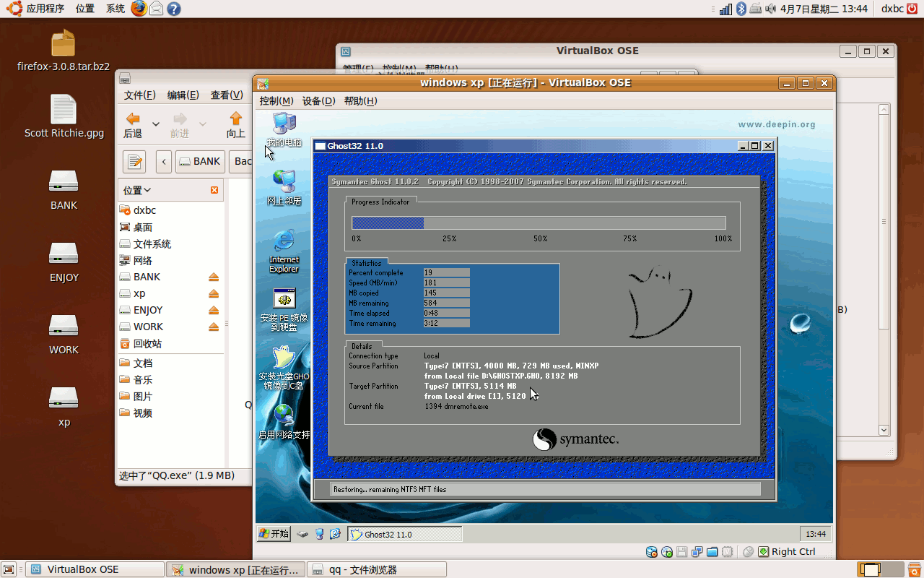Open 启用网络支持 icon in guest
Viewport: 924px width, 578px height.
pyautogui.click(x=284, y=422)
